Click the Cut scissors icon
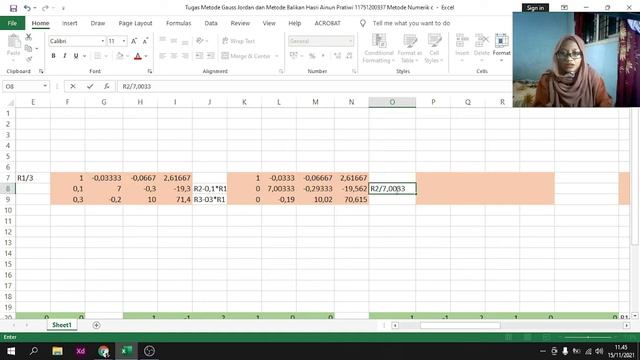 (x=29, y=37)
